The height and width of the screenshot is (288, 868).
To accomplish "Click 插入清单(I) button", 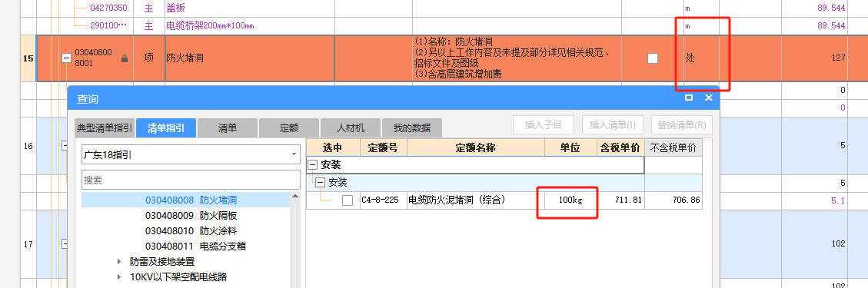I will click(612, 125).
